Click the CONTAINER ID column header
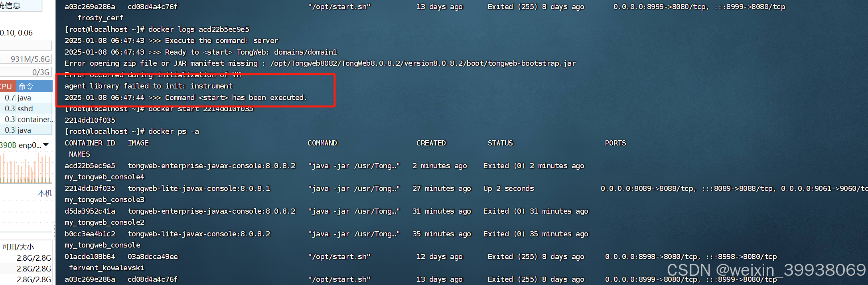Image resolution: width=868 pixels, height=285 pixels. click(90, 143)
